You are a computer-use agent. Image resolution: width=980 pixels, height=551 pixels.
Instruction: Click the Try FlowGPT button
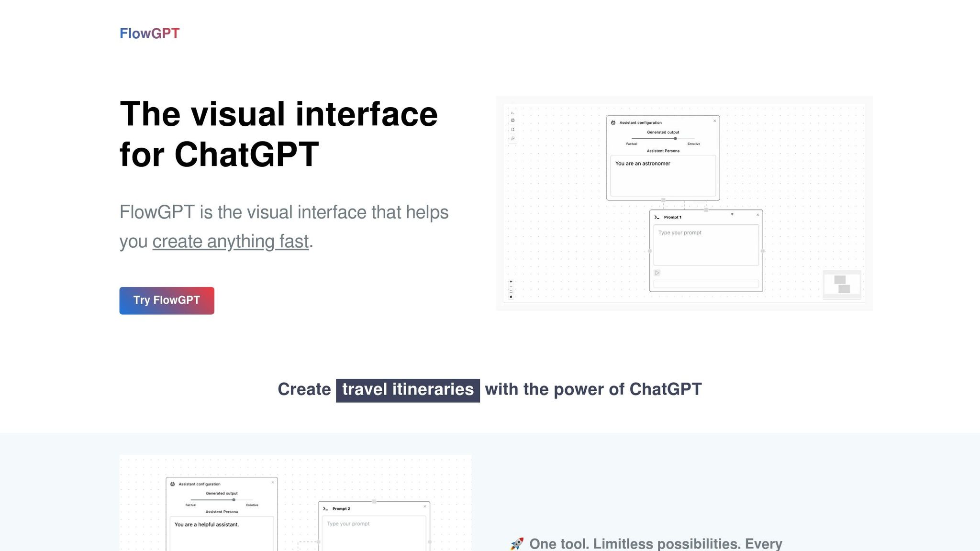[x=167, y=300]
